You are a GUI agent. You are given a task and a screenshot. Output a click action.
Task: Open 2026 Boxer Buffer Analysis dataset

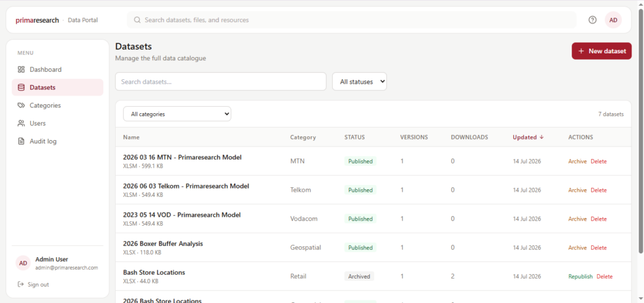(x=163, y=243)
